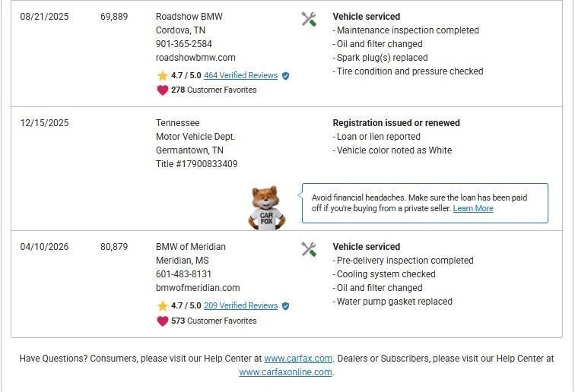Click the bmwofmeridian.com website text
The width and height of the screenshot is (575, 392).
(198, 288)
